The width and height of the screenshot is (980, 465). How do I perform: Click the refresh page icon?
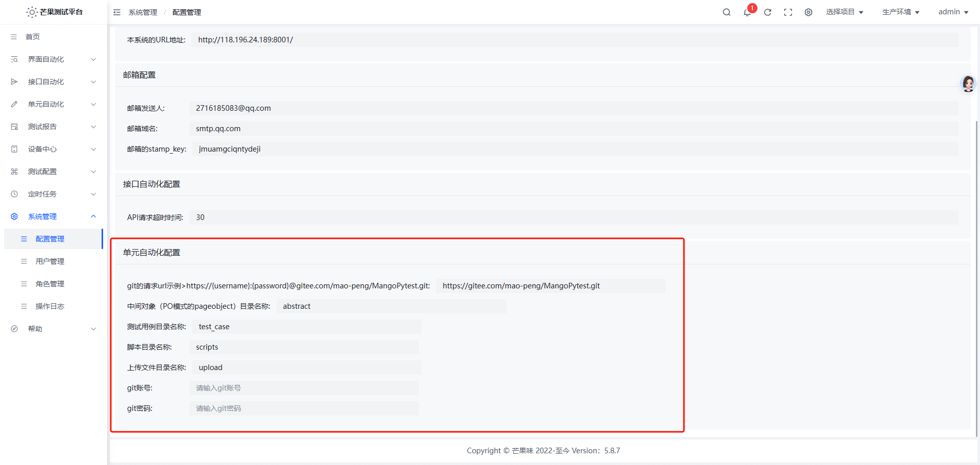point(768,12)
